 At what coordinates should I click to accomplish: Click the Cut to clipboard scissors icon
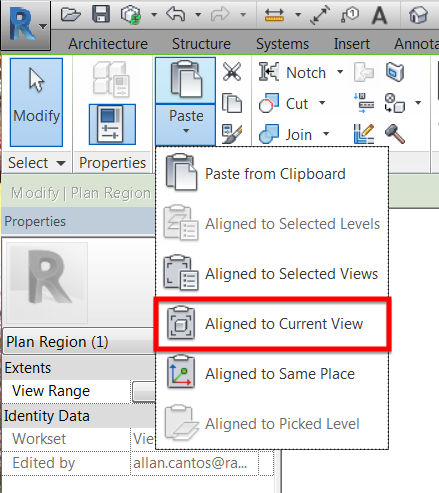pyautogui.click(x=232, y=72)
